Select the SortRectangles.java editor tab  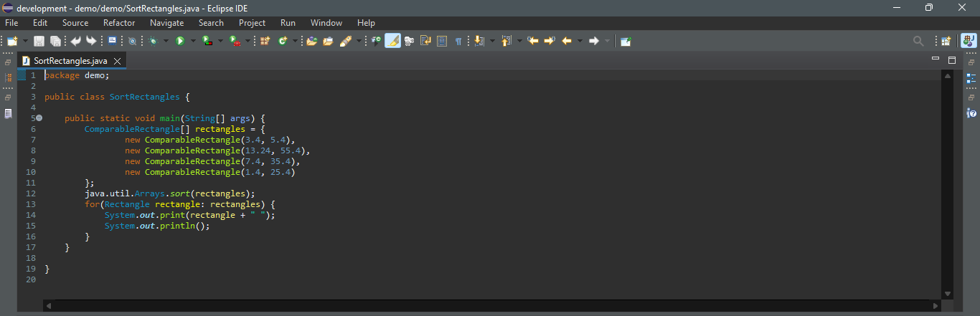[72, 61]
